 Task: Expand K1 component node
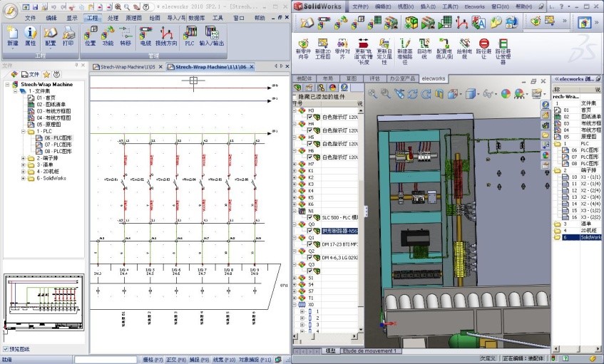(x=295, y=171)
